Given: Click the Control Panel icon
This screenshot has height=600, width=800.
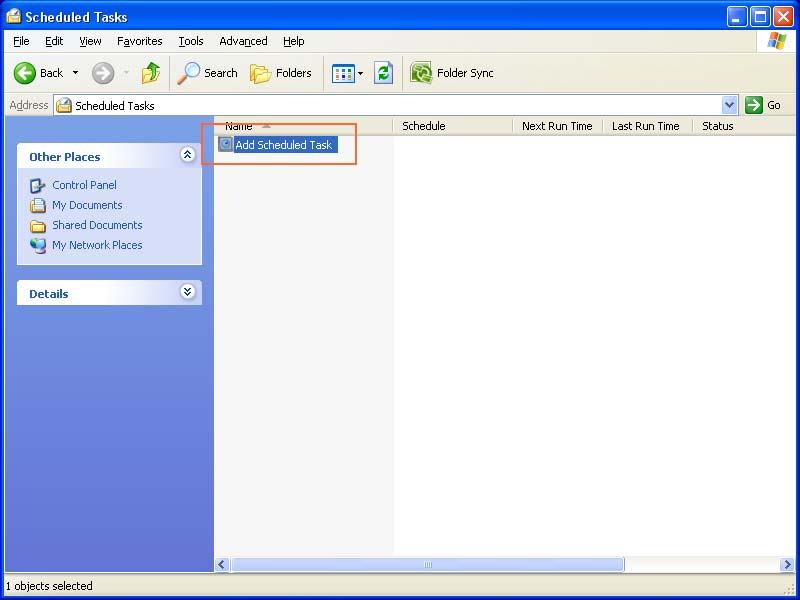Looking at the screenshot, I should (38, 186).
